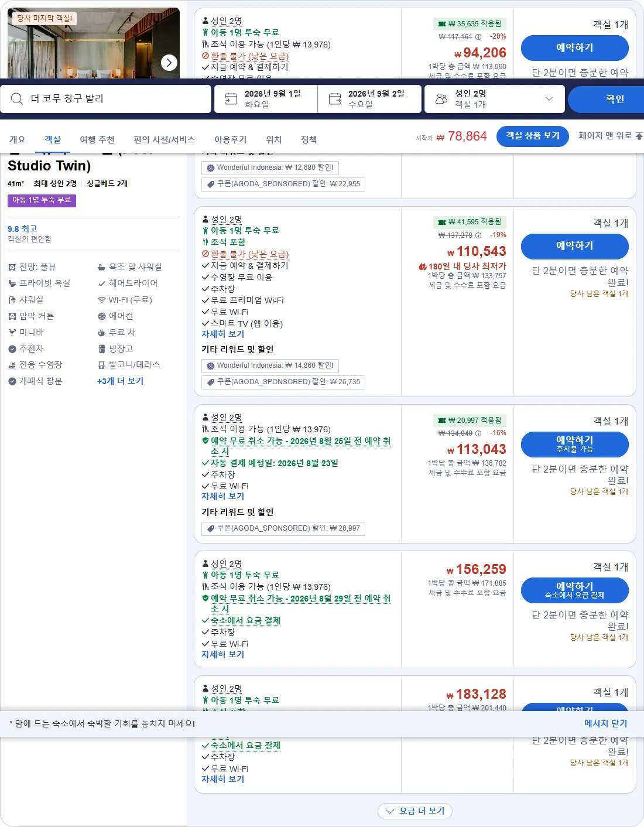Show the next room photo with the arrow

pyautogui.click(x=169, y=63)
